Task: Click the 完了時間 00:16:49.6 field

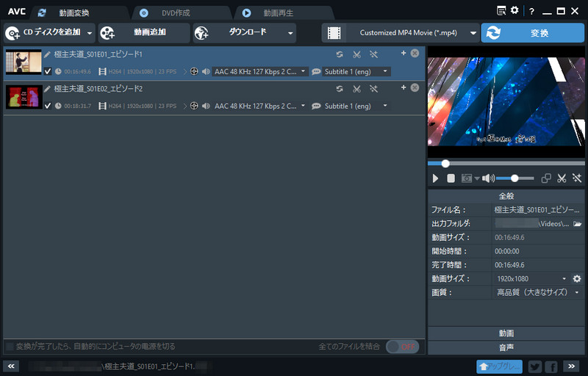Action: click(538, 265)
